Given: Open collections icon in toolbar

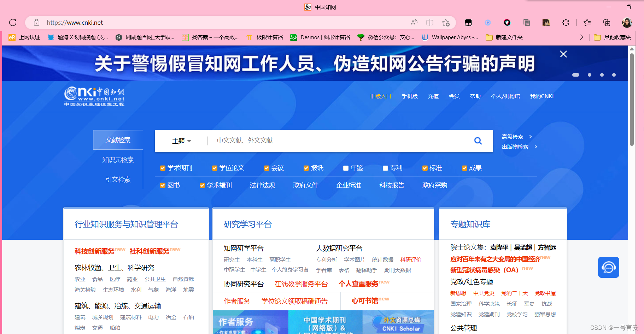Looking at the screenshot, I should [x=607, y=23].
